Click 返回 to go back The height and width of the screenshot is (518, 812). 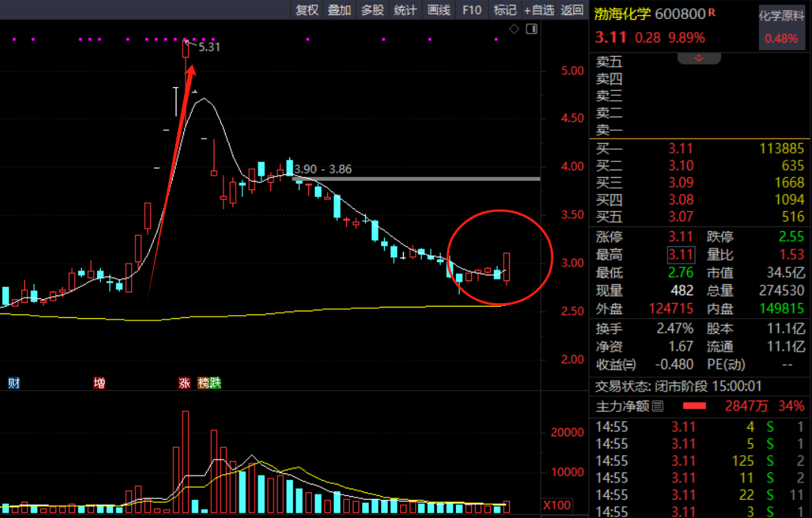573,10
